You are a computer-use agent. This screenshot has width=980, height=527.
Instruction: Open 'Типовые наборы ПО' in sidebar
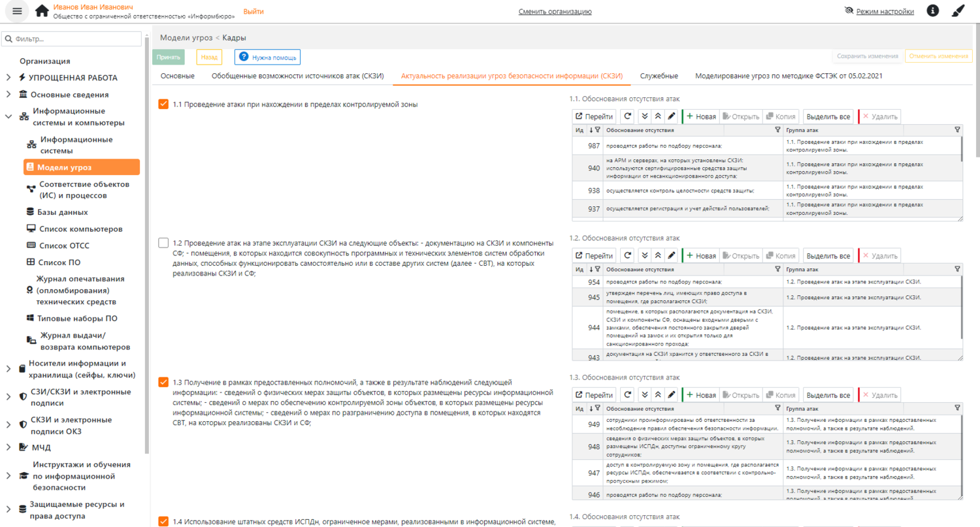click(77, 318)
